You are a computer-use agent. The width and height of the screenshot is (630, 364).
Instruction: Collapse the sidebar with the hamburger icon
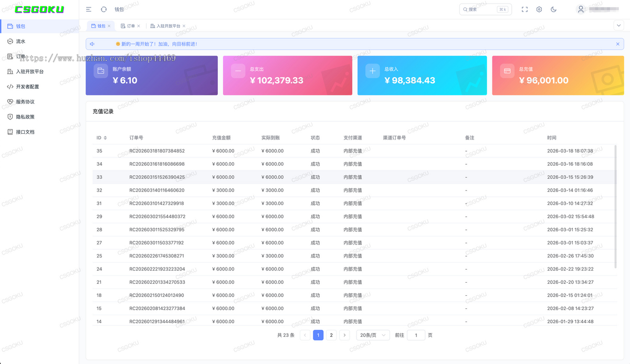coord(89,9)
